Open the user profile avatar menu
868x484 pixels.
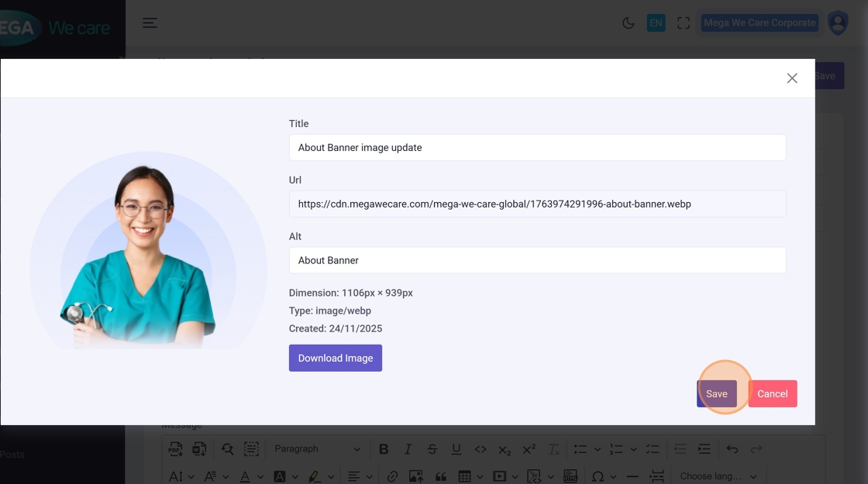coord(838,23)
